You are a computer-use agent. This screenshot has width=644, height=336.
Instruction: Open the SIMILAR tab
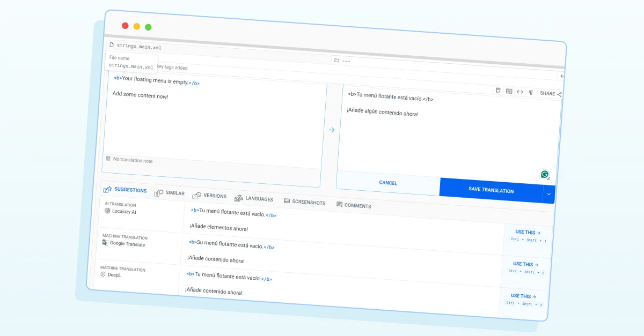coord(169,193)
